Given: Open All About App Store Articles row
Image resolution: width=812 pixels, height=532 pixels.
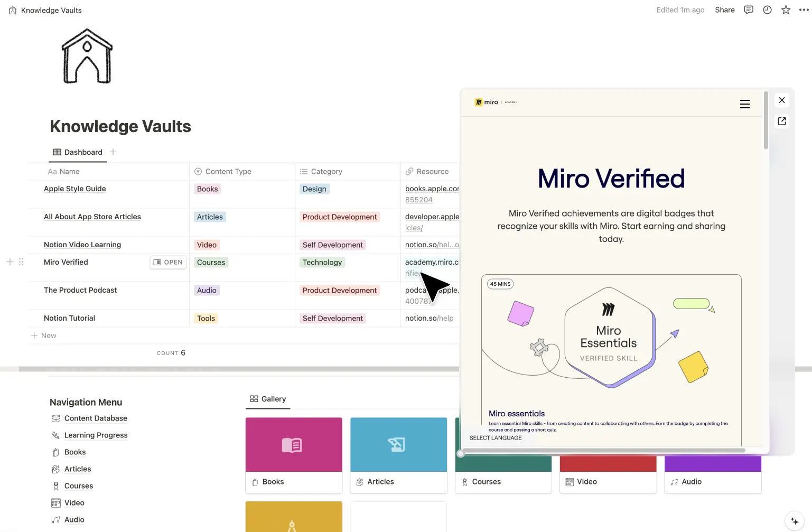Looking at the screenshot, I should pos(92,217).
